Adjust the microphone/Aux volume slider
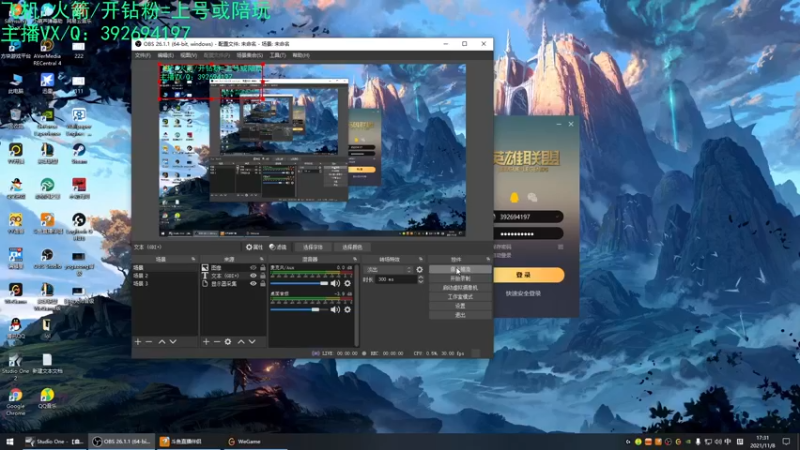 pyautogui.click(x=299, y=283)
